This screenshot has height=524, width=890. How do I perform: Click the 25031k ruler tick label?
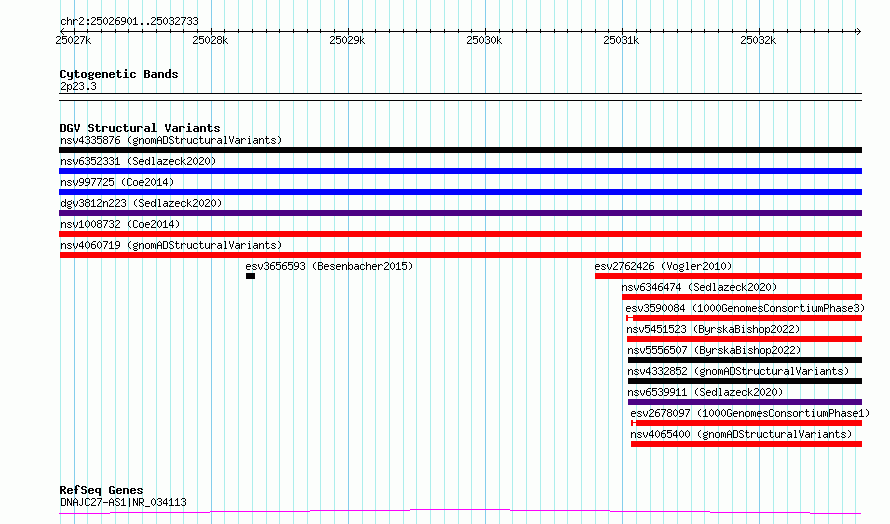(x=621, y=40)
